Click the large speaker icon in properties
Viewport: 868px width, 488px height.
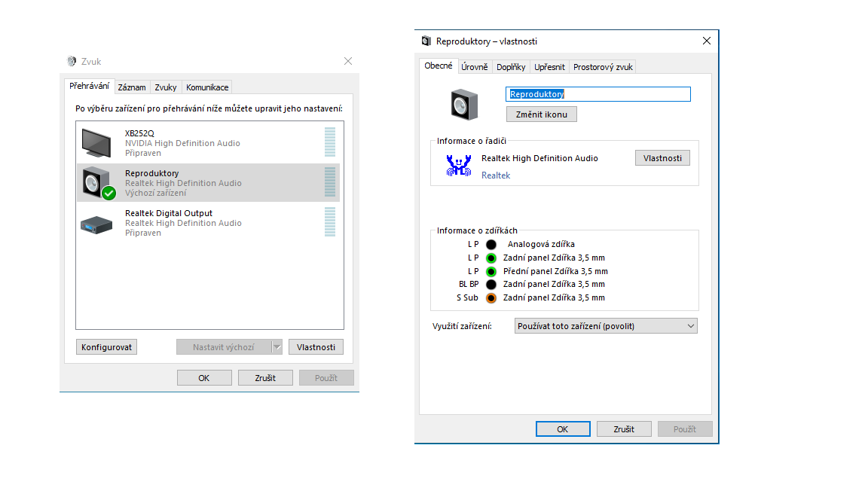tap(465, 104)
